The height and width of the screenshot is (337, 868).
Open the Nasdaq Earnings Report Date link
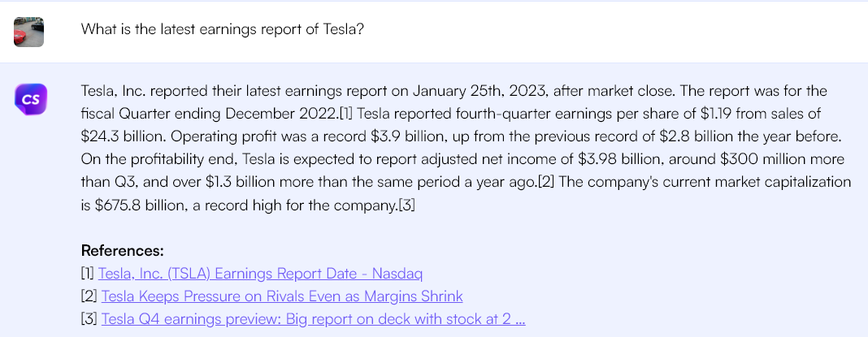pos(260,273)
